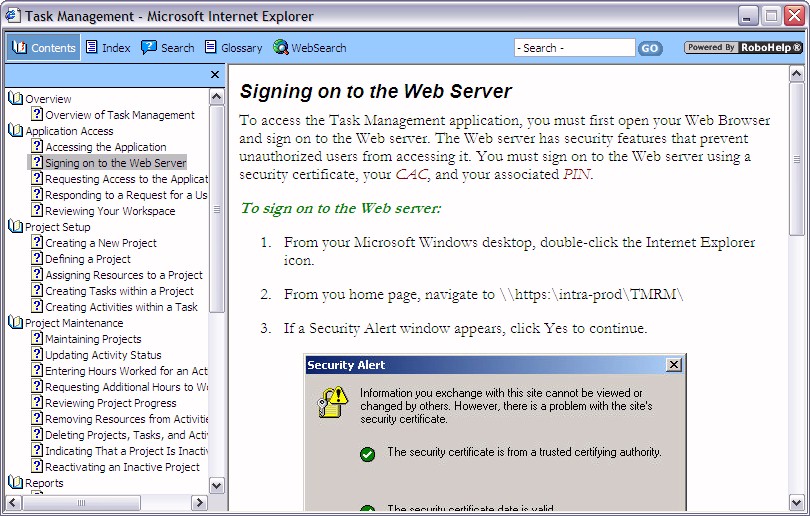This screenshot has height=516, width=810.
Task: Open the Index tab icon
Action: tap(92, 47)
